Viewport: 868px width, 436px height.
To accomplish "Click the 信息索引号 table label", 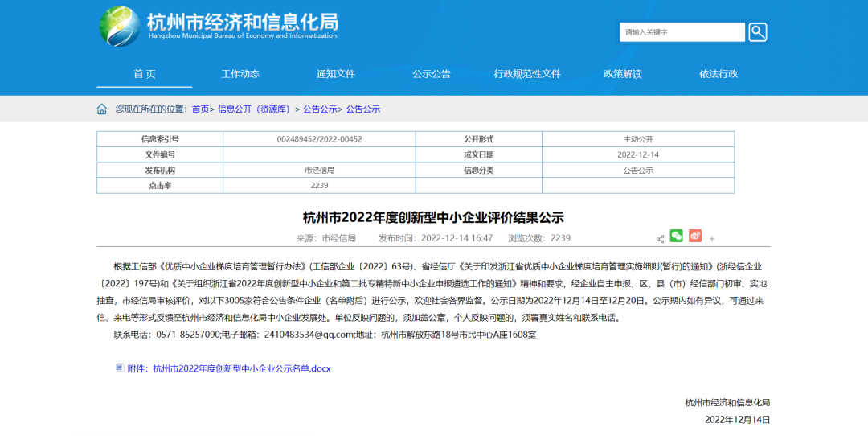I will tap(160, 139).
